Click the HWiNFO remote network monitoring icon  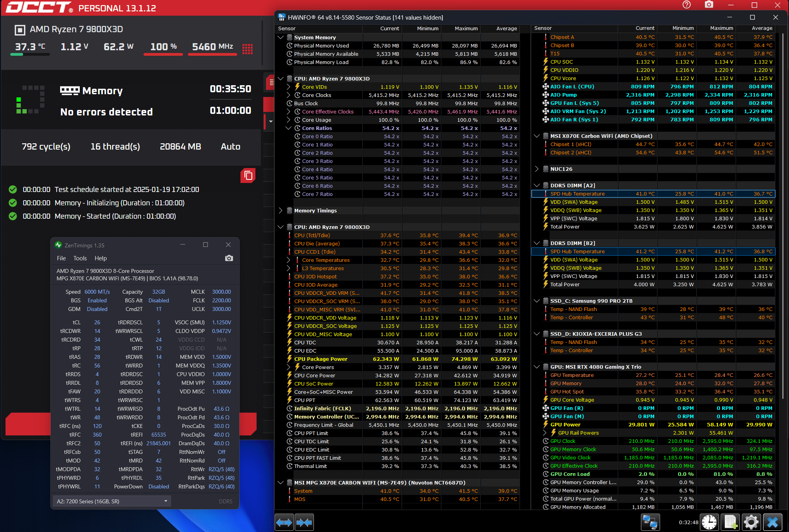pos(650,522)
